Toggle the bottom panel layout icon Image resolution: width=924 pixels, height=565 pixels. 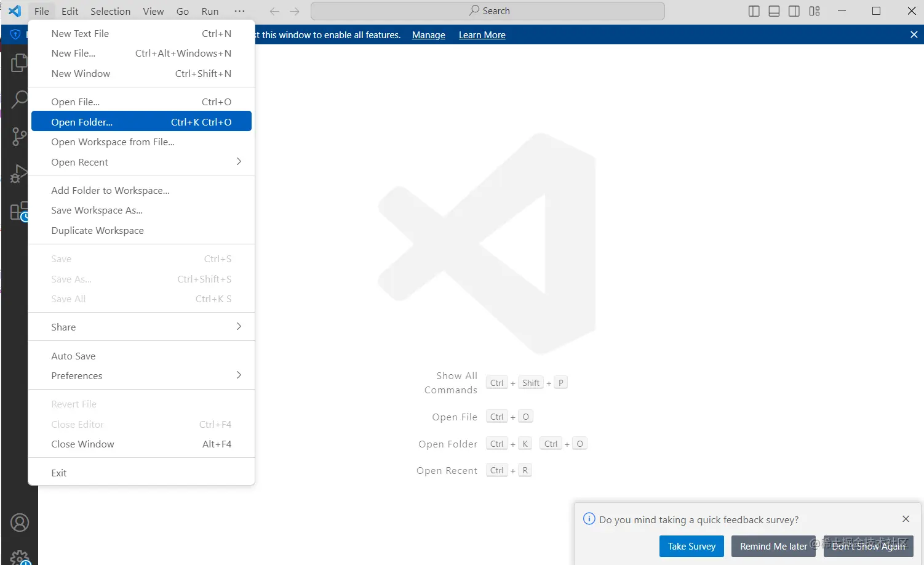(x=774, y=11)
